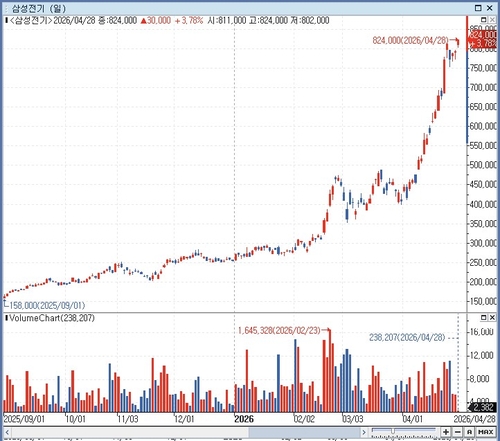
Task: Click the chart zoom slider handle
Action: 393,431
